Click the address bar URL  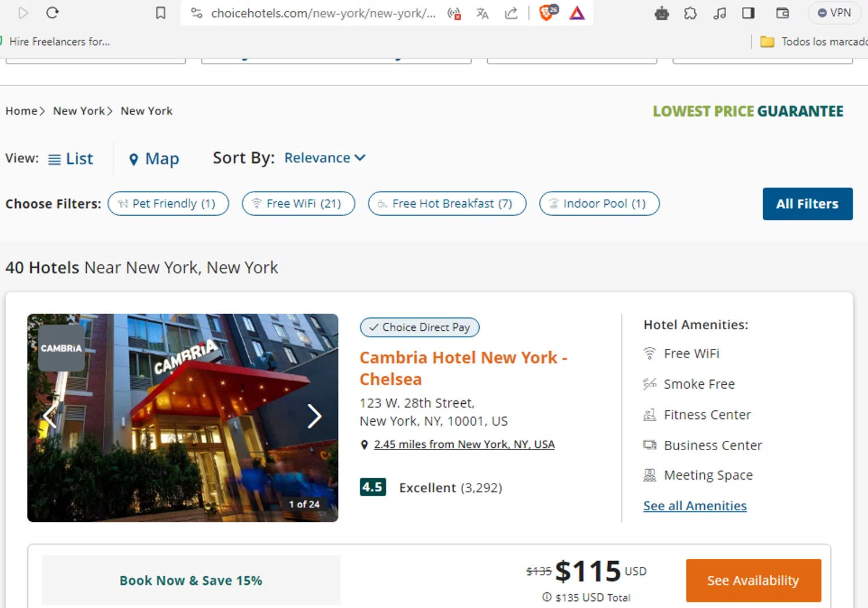click(x=323, y=13)
